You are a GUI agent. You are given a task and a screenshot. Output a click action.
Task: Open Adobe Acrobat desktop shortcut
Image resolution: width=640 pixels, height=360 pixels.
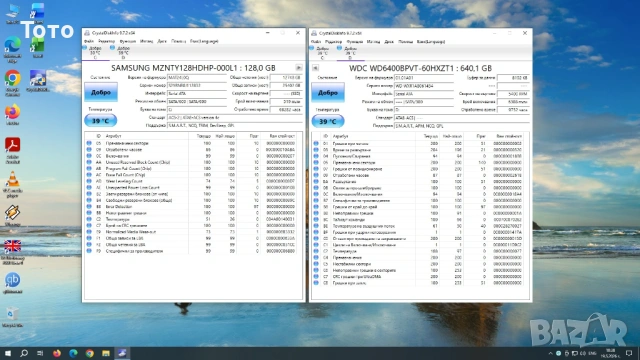pyautogui.click(x=13, y=149)
